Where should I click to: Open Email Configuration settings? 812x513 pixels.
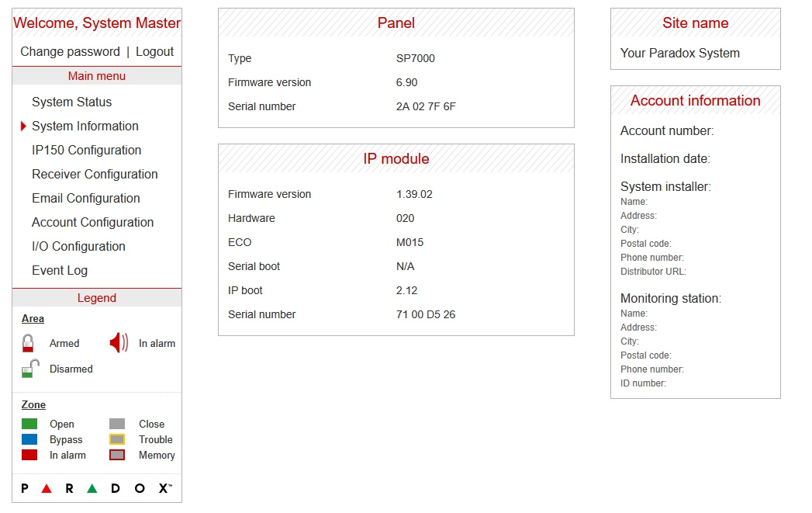tap(85, 198)
